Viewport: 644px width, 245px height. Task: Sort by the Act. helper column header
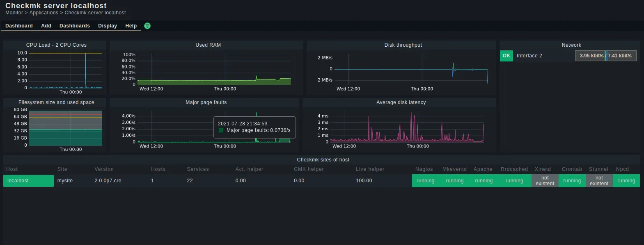click(249, 169)
